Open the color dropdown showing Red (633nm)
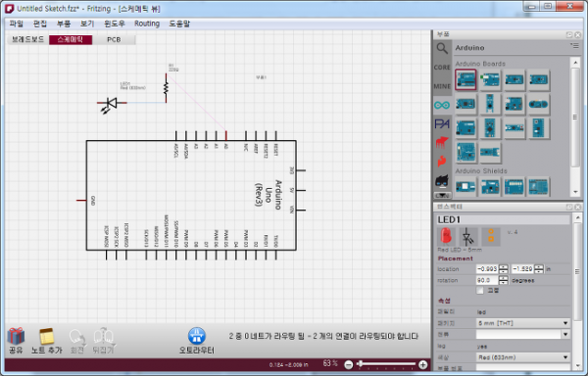 522,357
